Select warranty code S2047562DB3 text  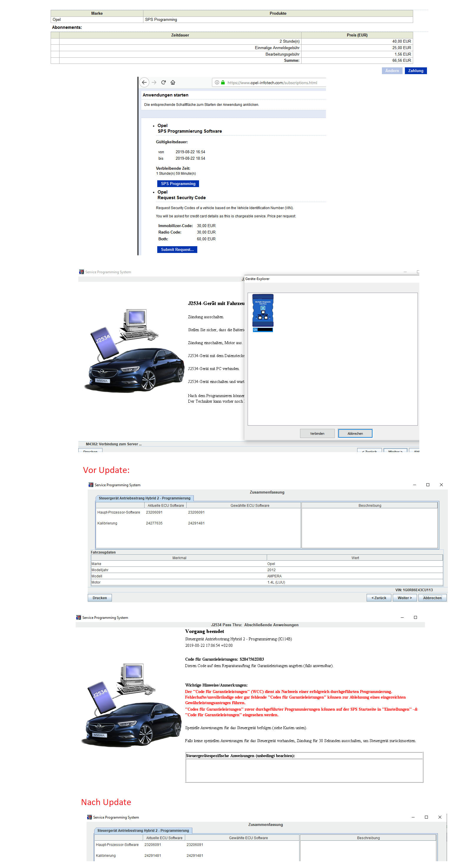(251, 659)
